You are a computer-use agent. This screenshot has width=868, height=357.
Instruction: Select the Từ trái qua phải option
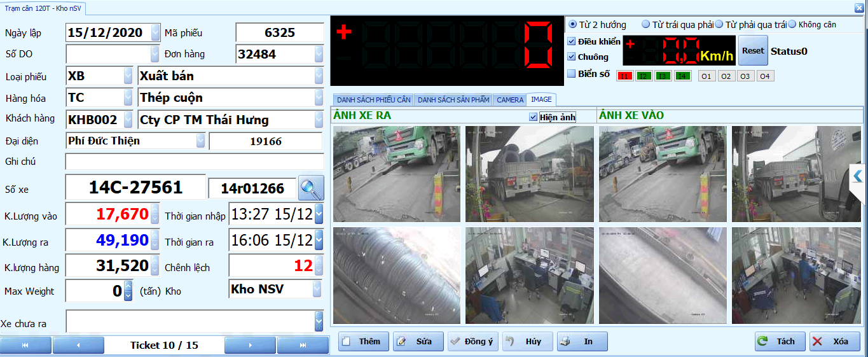(x=646, y=25)
